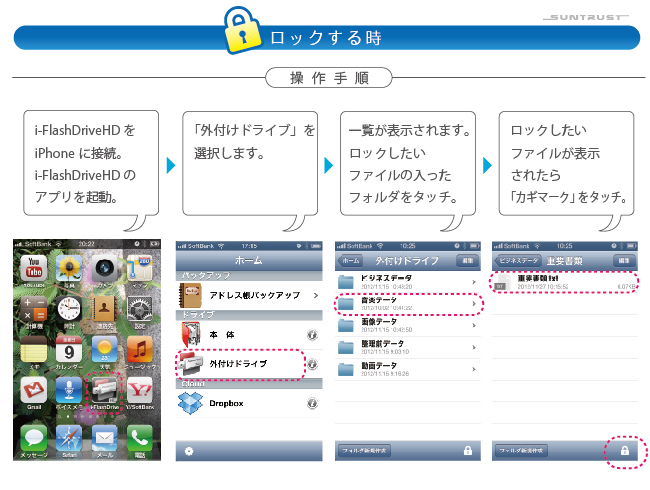This screenshot has height=490, width=650.
Task: Open the yellow Notes app icon
Action: [34, 349]
